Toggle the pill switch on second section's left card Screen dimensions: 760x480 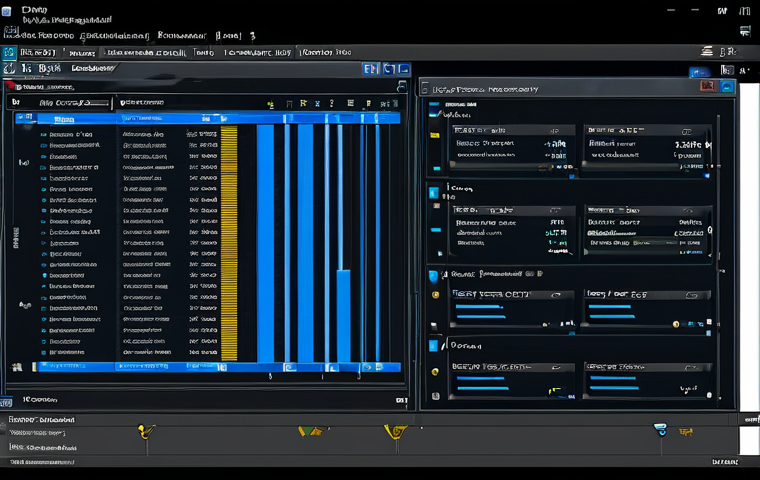tap(555, 210)
